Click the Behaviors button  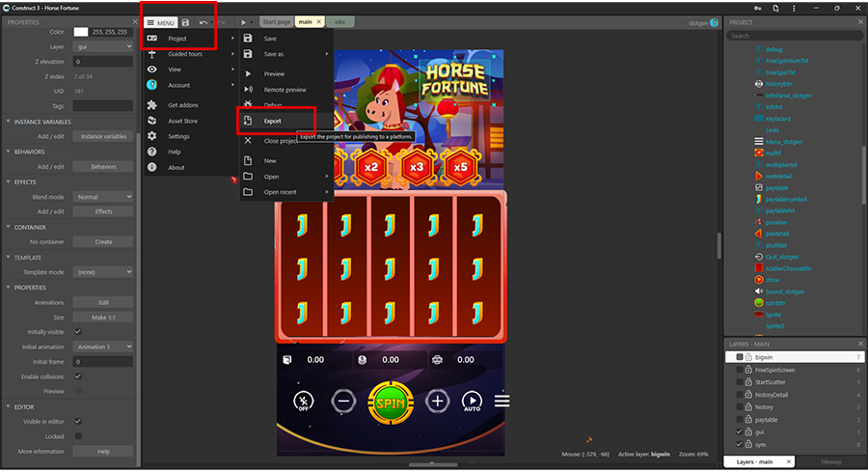[x=103, y=167]
